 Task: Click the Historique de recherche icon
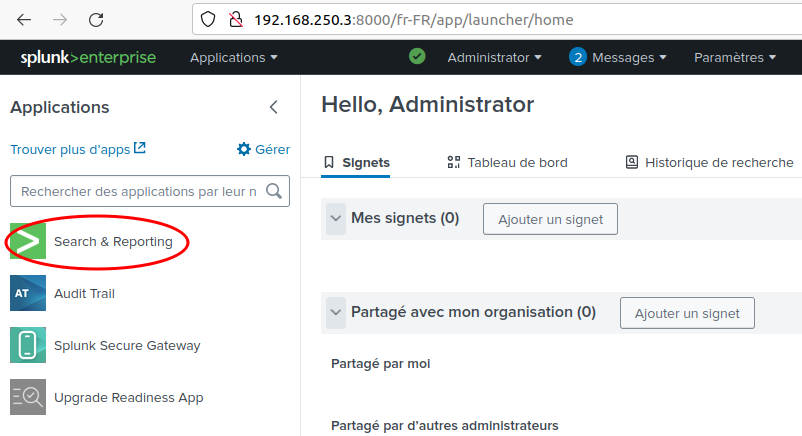(x=632, y=162)
